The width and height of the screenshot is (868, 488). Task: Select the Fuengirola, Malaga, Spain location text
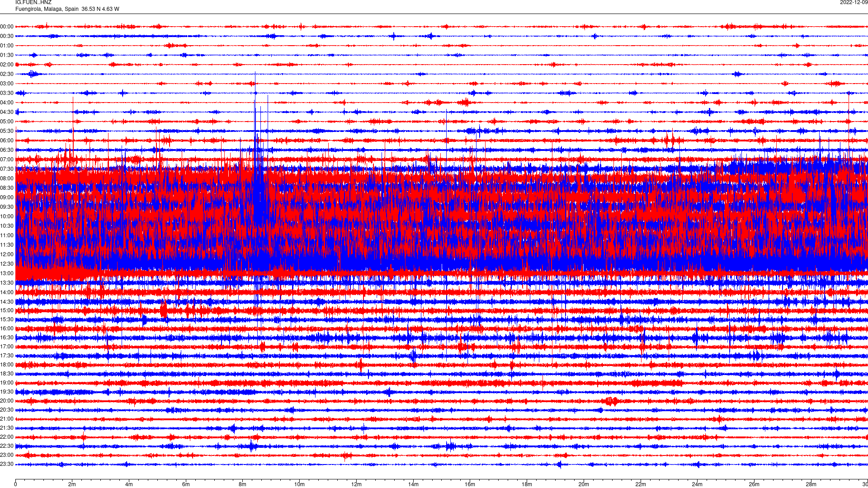tap(47, 9)
